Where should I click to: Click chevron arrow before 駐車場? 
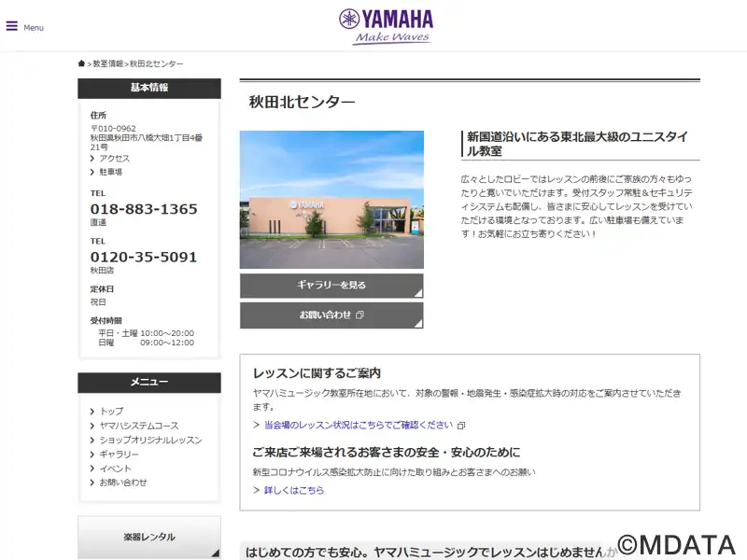coord(92,172)
